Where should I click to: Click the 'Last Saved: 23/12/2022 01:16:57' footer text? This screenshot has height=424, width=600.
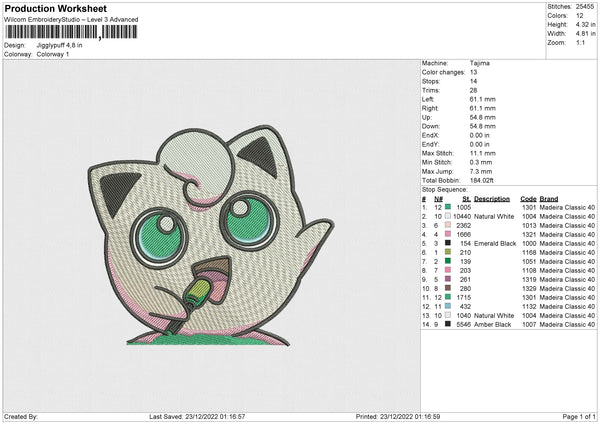(x=197, y=416)
